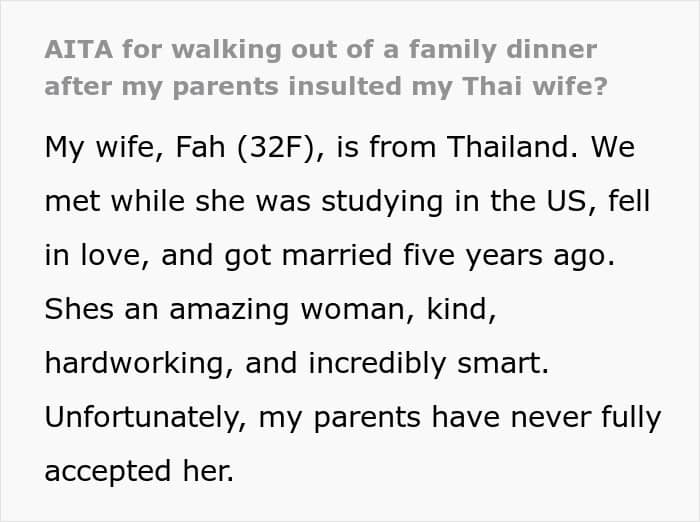Click the word "love" in the third line
The height and width of the screenshot is (522, 700).
pyautogui.click(x=105, y=255)
